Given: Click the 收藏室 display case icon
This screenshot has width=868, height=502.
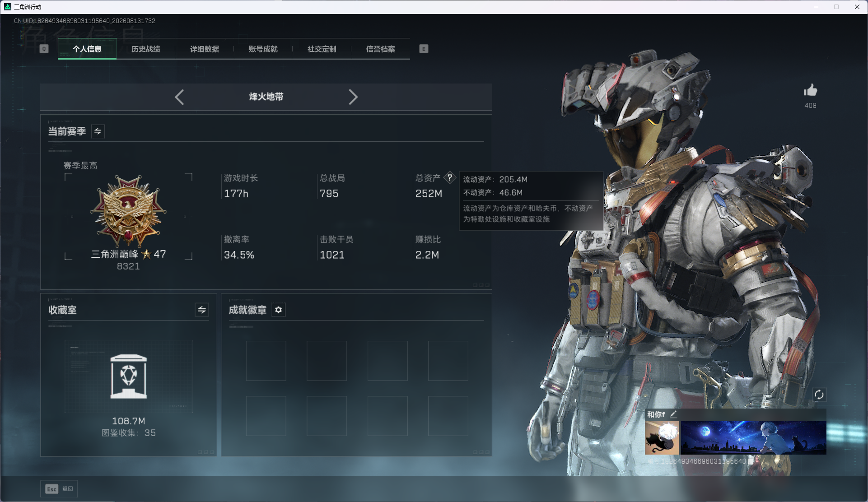Looking at the screenshot, I should point(129,376).
